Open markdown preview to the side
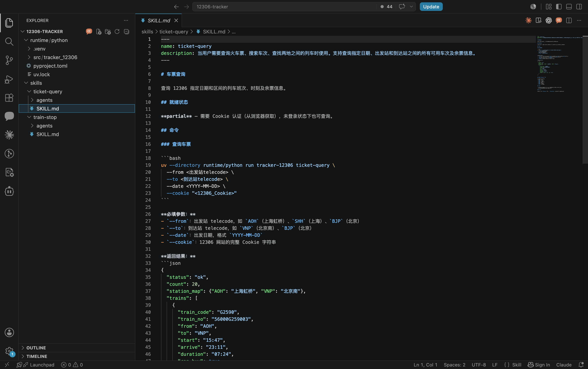The image size is (588, 369). coord(538,20)
